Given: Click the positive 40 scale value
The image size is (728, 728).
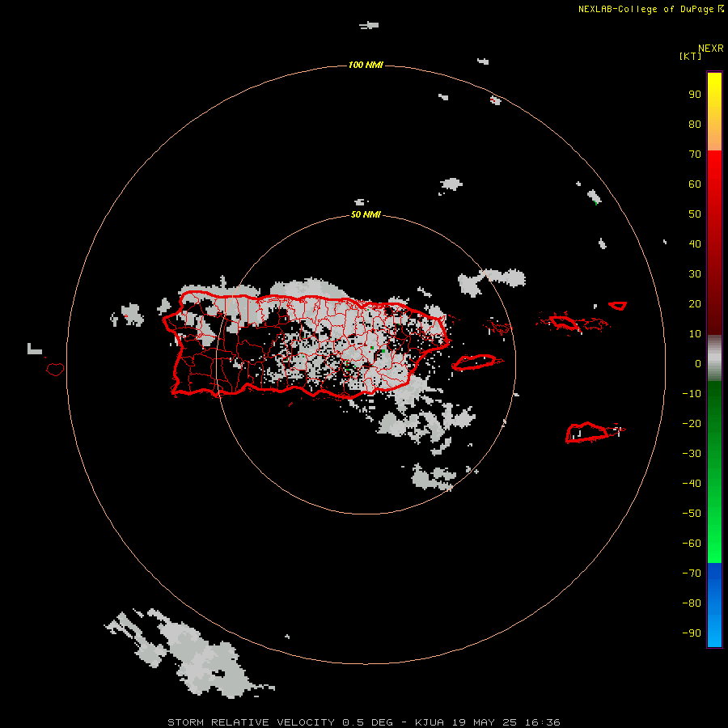Looking at the screenshot, I should coord(695,243).
